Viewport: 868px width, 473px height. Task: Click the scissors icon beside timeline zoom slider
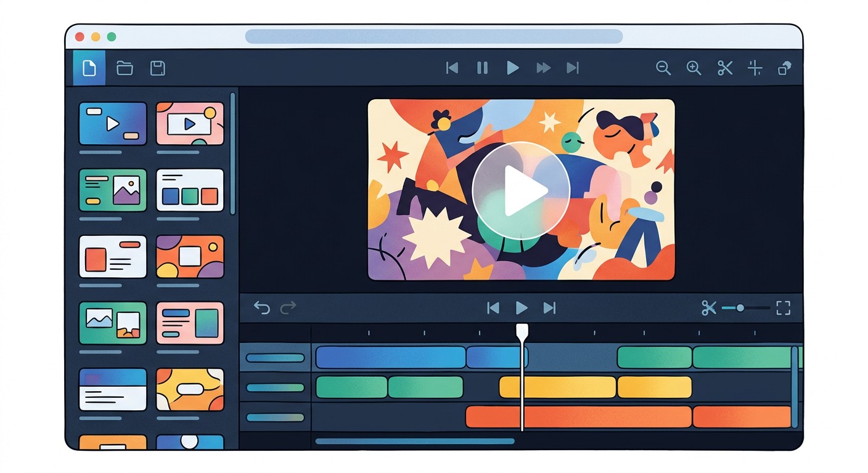[709, 308]
